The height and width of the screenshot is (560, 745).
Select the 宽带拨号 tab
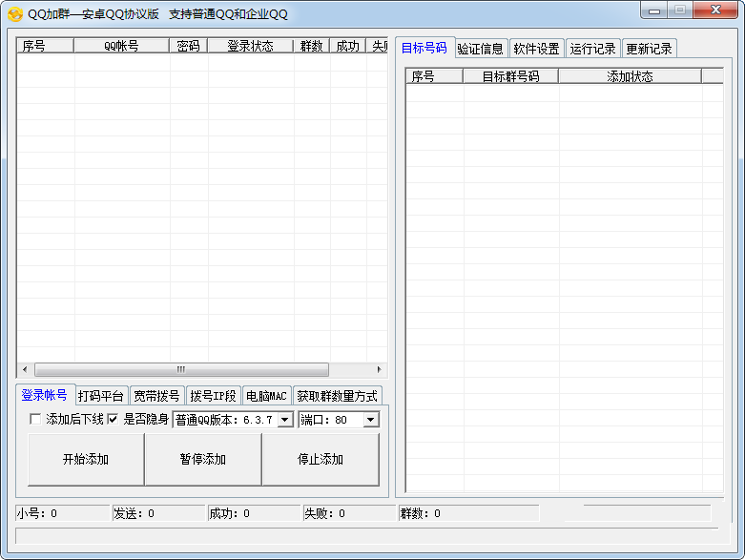(x=156, y=396)
